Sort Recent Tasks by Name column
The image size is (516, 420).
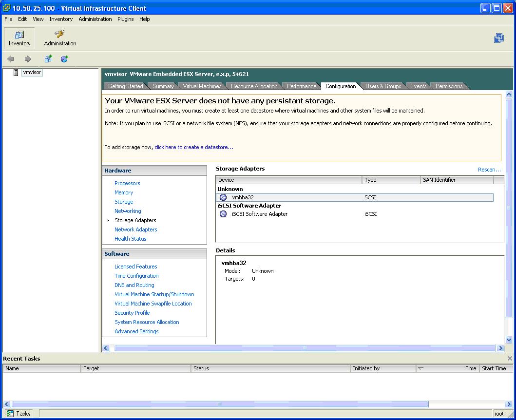[42, 368]
